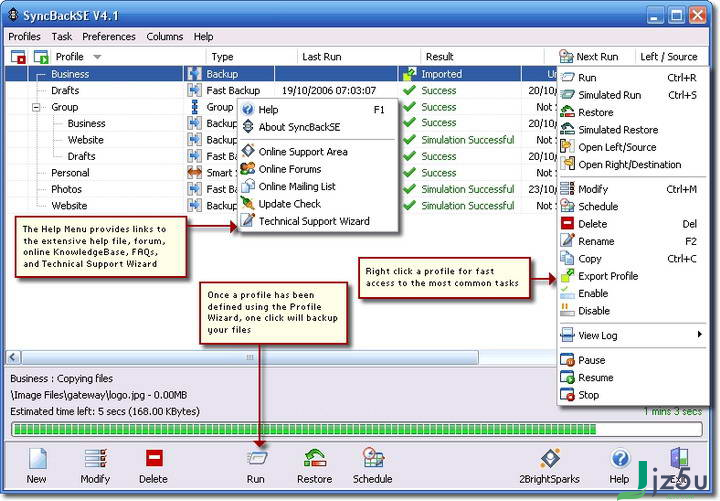Click the Delete toolbar icon at bottom

tap(154, 458)
